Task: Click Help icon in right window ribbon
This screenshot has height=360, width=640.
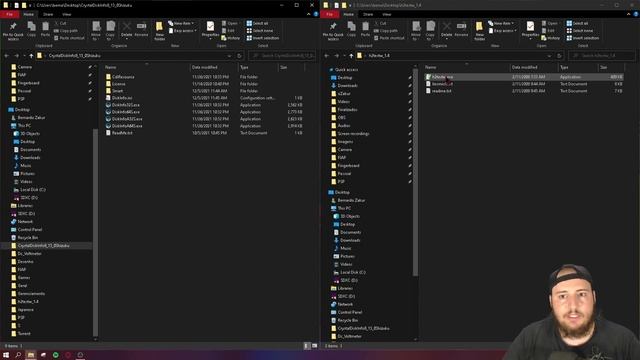Action: [636, 14]
